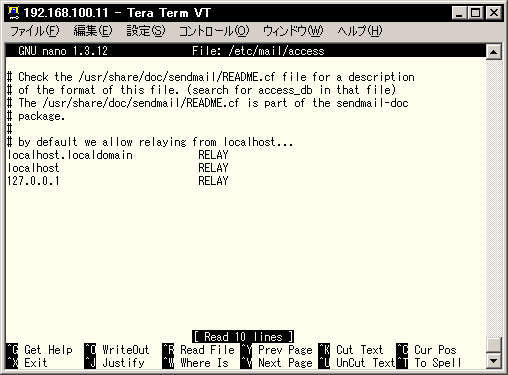Click the 'localhost.localdomain' entry
508x375 pixels.
[70, 155]
